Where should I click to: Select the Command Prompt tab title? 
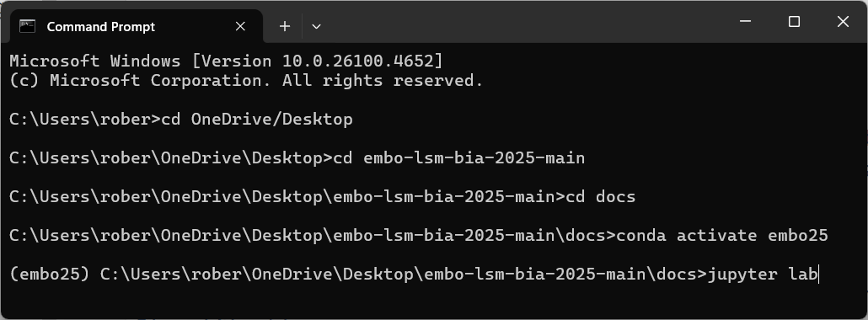pos(101,27)
